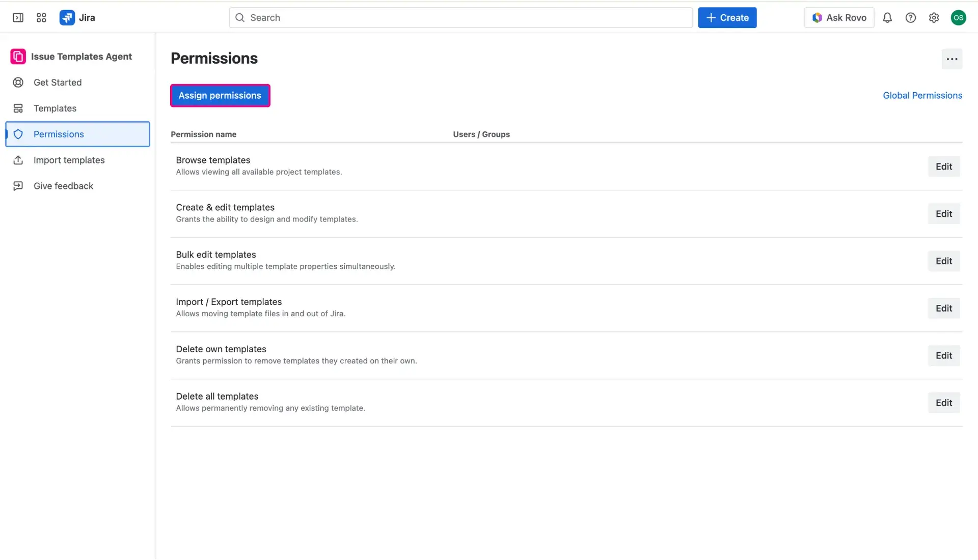Open the app switcher grid icon

coord(41,17)
